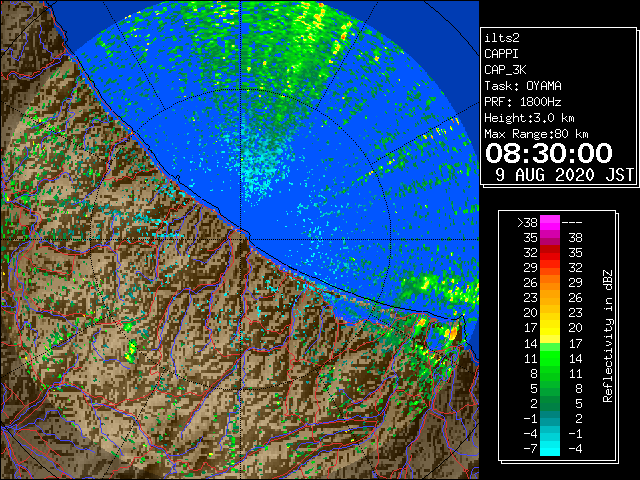Click the yellow-green echo cell on the southwest land
Image resolution: width=640 pixels, height=480 pixels.
click(x=131, y=351)
